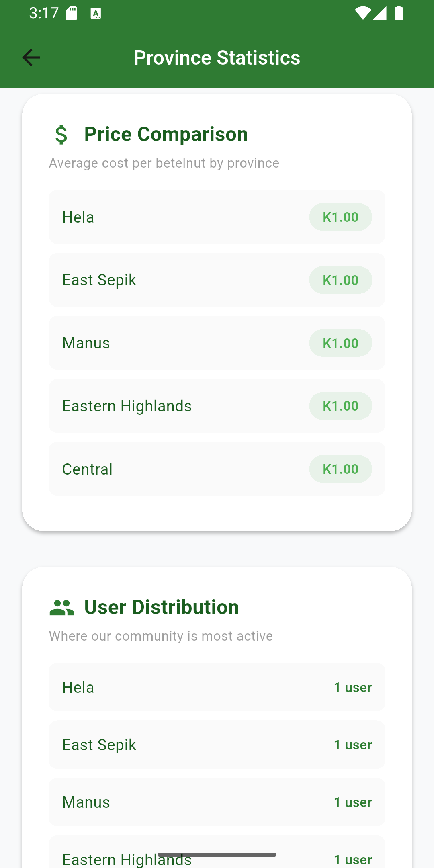Image resolution: width=434 pixels, height=868 pixels.
Task: Tap the cellular signal icon
Action: 380,13
